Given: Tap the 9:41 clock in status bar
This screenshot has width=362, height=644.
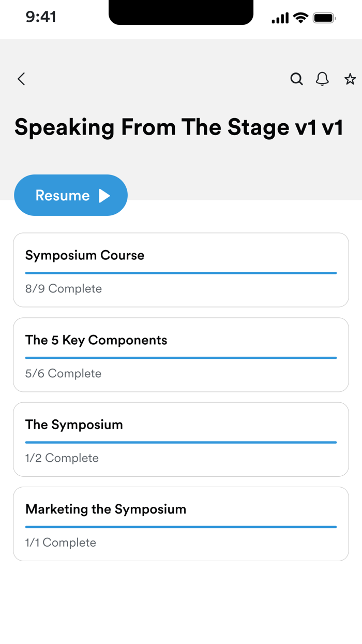Looking at the screenshot, I should click(x=41, y=17).
